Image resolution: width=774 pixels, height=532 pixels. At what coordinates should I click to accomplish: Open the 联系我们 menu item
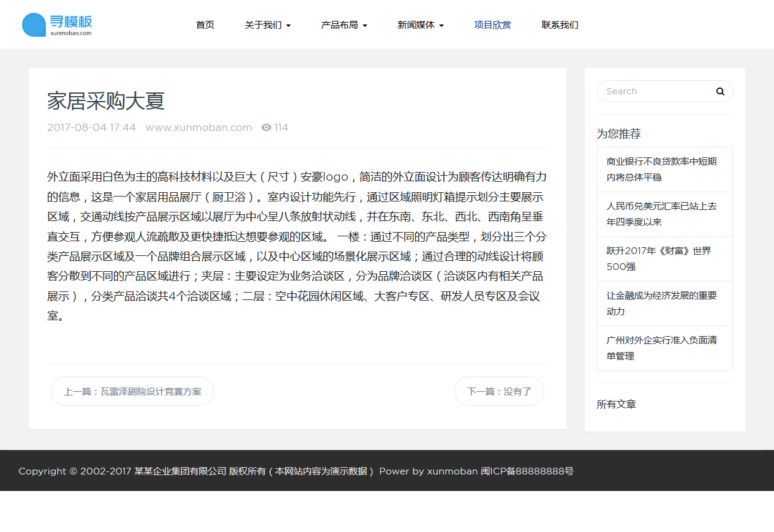(x=560, y=25)
